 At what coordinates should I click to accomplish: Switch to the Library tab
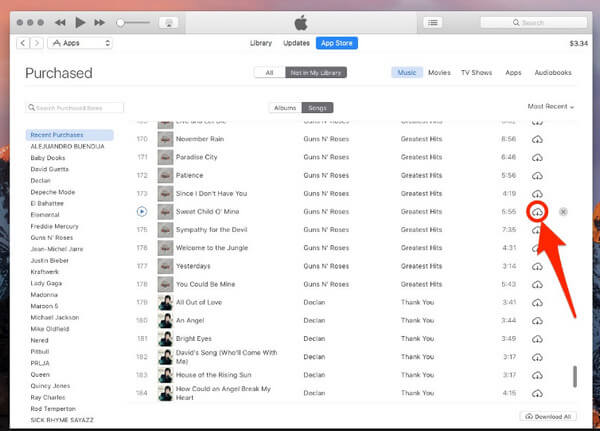pyautogui.click(x=261, y=43)
